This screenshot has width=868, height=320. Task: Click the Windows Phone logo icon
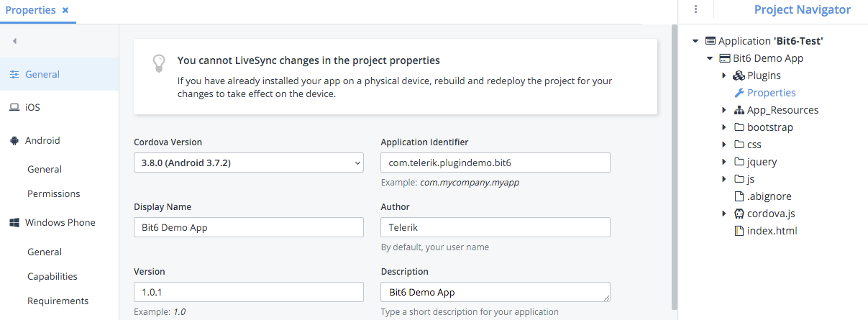click(x=14, y=222)
